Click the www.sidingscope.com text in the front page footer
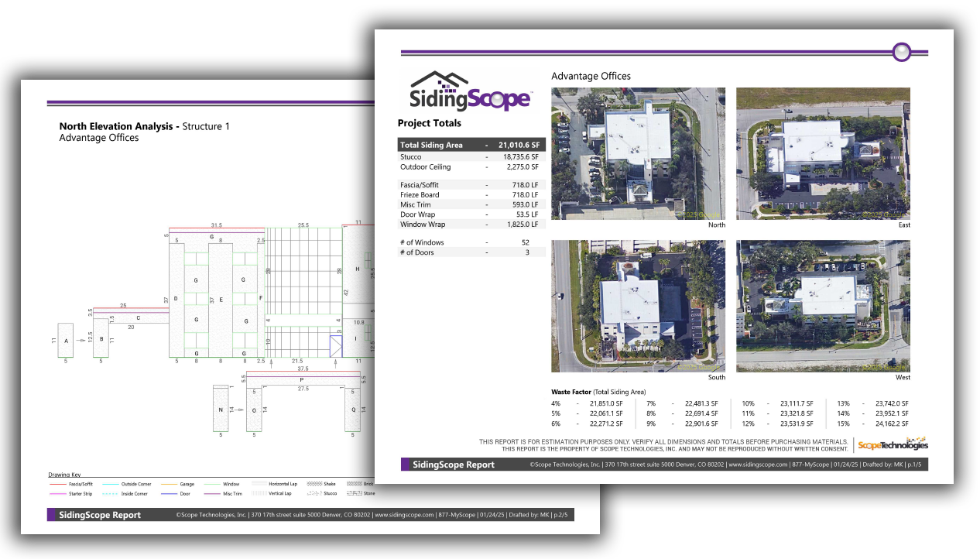This screenshot has height=559, width=980. click(x=757, y=465)
